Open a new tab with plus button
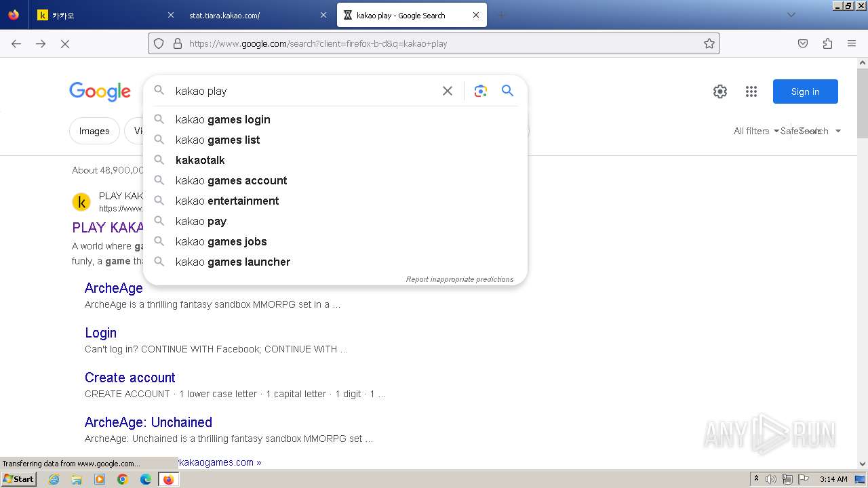Image resolution: width=868 pixels, height=488 pixels. [x=501, y=15]
